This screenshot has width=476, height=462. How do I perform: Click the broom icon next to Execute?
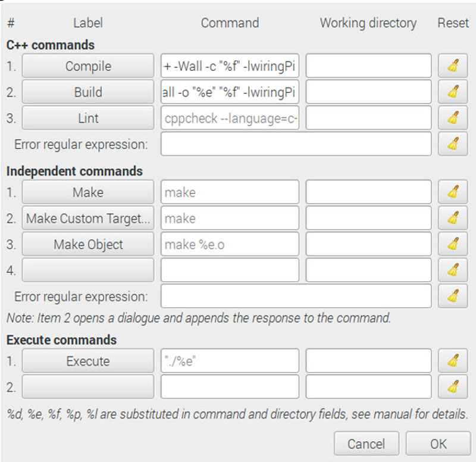point(453,361)
